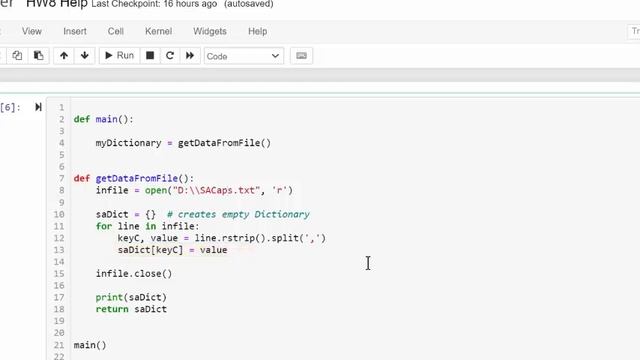Open the Insert menu
This screenshot has height=360, width=640.
click(75, 31)
